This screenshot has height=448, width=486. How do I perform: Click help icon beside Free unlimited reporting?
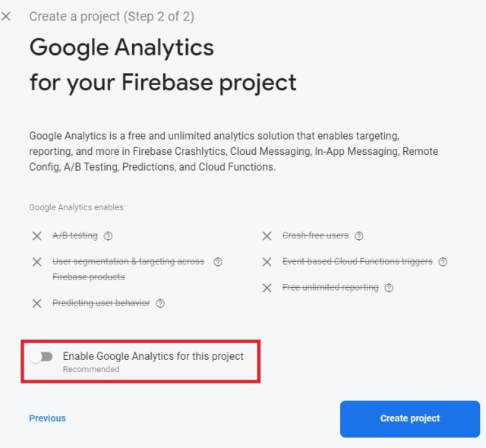[389, 288]
